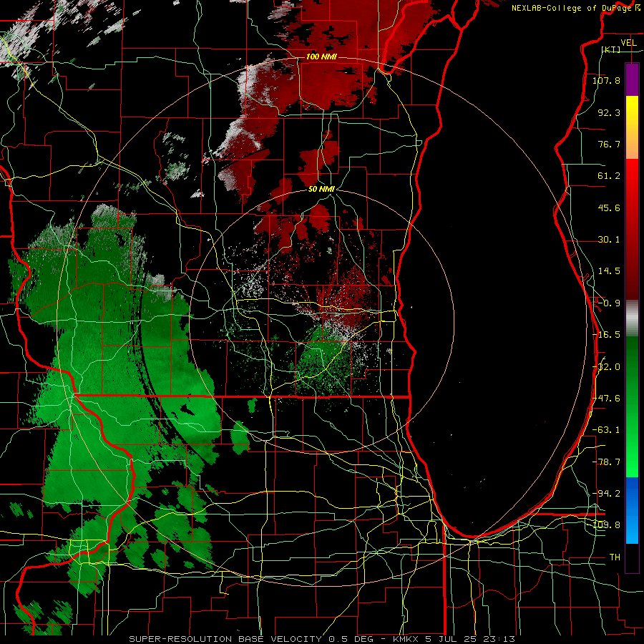The width and height of the screenshot is (644, 644).
Task: Click the [KT] units label
Action: point(611,49)
